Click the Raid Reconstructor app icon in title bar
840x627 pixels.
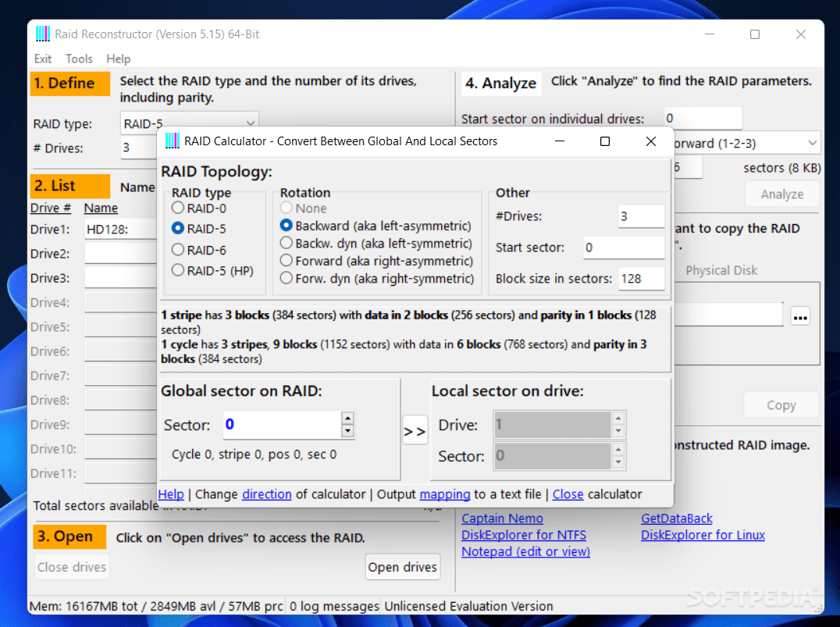pyautogui.click(x=43, y=34)
